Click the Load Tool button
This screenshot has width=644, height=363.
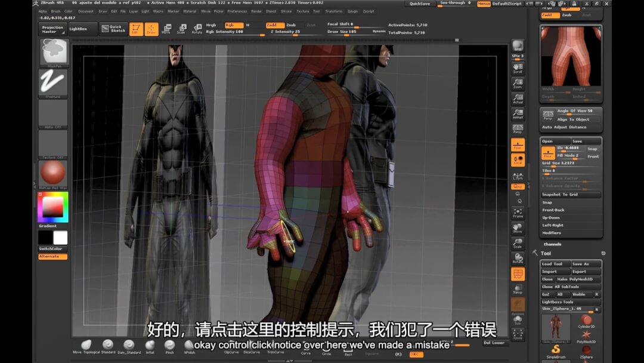(x=555, y=264)
